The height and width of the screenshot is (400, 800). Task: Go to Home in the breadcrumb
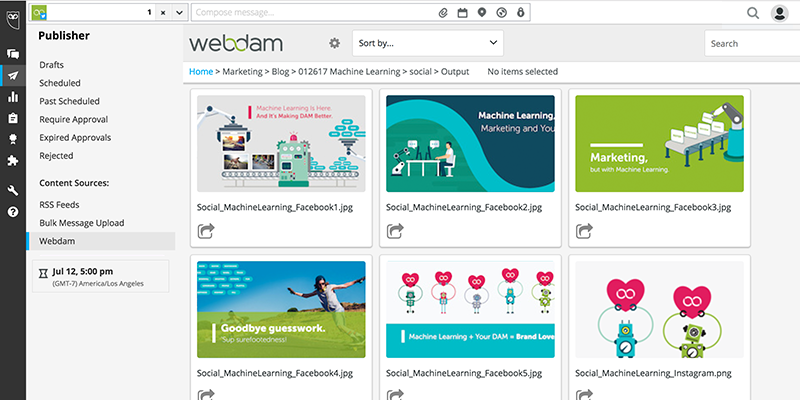point(201,72)
